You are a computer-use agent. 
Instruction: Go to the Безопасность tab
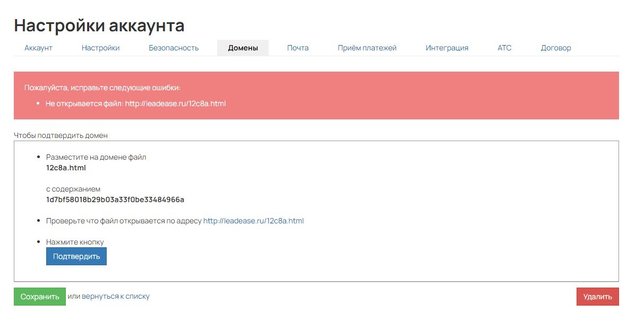[x=174, y=48]
